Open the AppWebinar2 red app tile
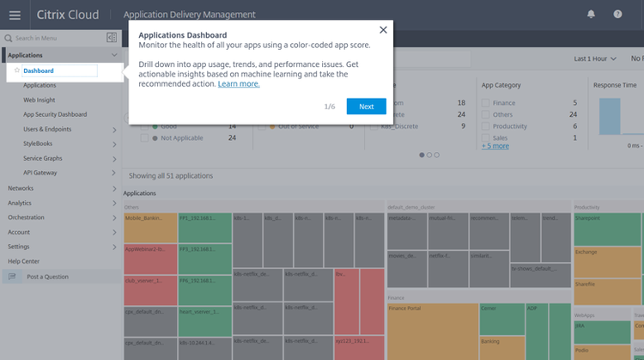Image resolution: width=644 pixels, height=360 pixels. click(x=150, y=259)
